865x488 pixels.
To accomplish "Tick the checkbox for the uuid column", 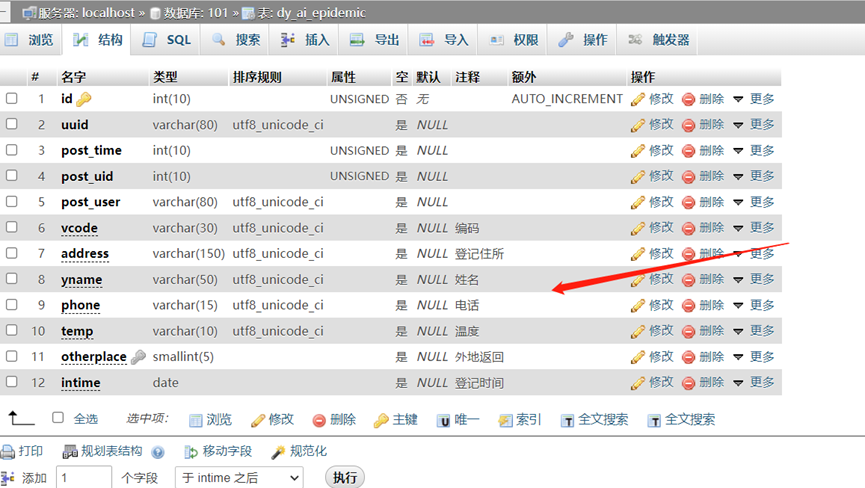I will click(12, 124).
